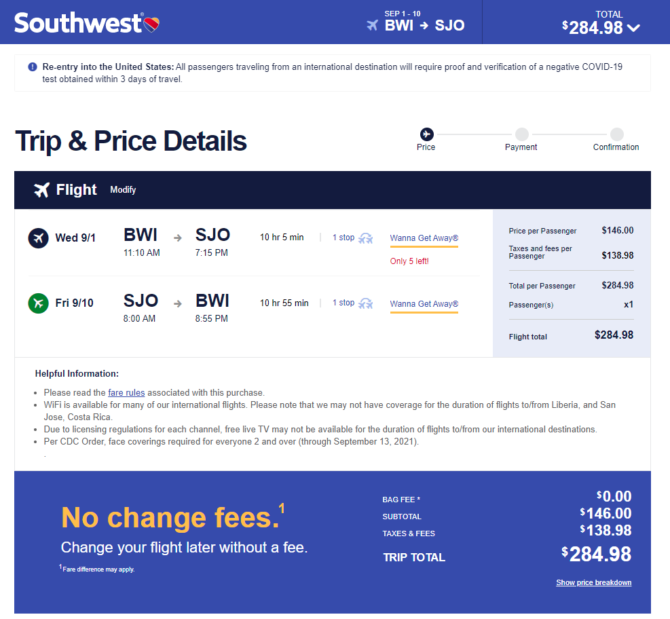
Task: Click the Southwest wordmark to go home
Action: point(78,23)
